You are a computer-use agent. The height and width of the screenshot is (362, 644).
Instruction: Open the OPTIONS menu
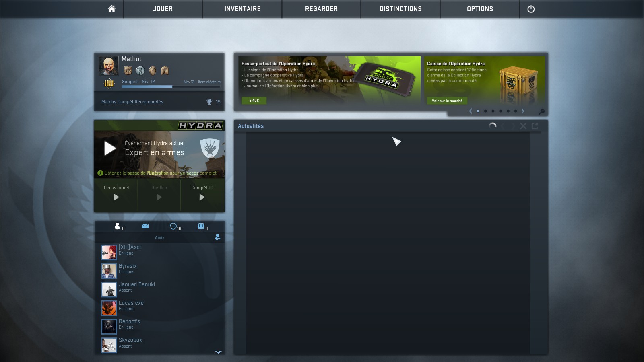(480, 9)
